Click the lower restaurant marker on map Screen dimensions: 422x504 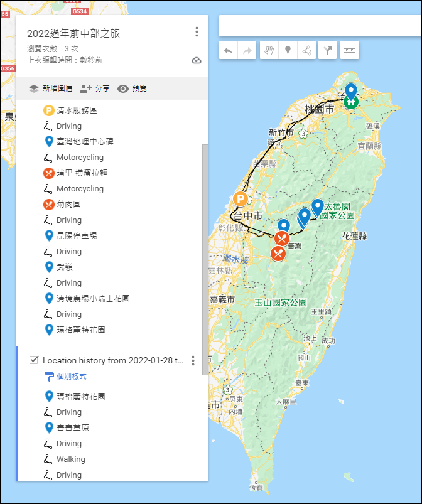point(278,254)
